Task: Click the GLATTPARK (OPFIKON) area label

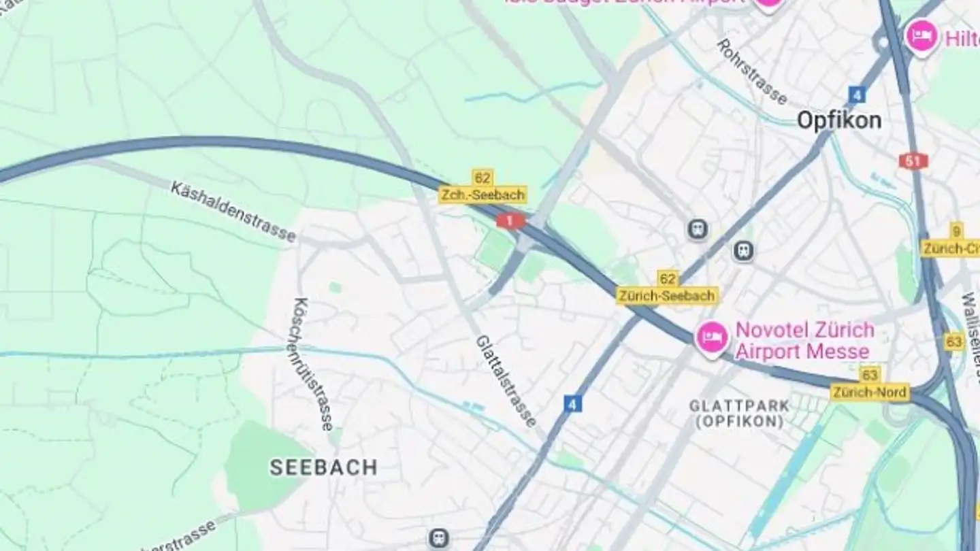Action: coord(740,414)
